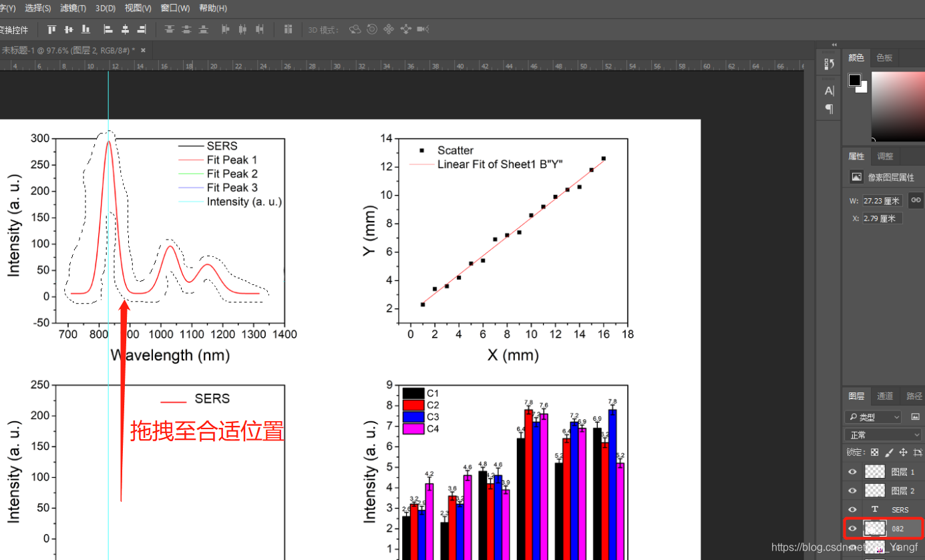Distribute top edges icon
The image size is (925, 560).
coord(170,29)
